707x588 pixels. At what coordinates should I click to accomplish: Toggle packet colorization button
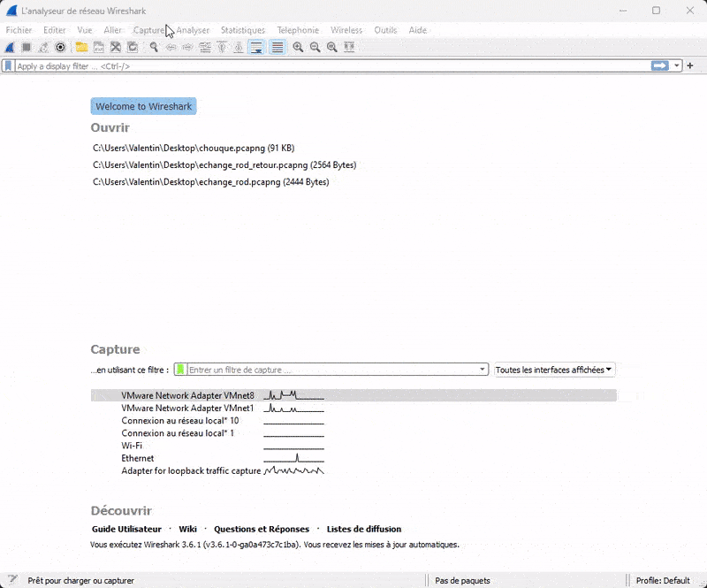point(277,47)
